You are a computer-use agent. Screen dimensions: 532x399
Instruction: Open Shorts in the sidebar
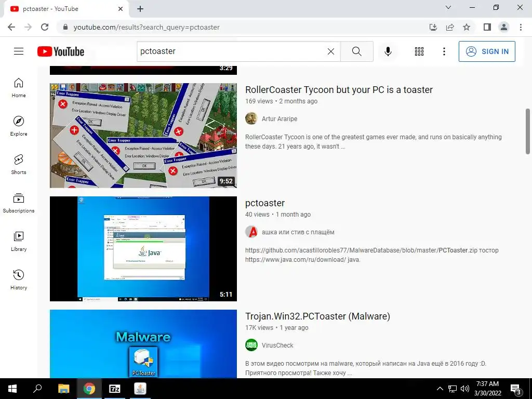point(19,164)
